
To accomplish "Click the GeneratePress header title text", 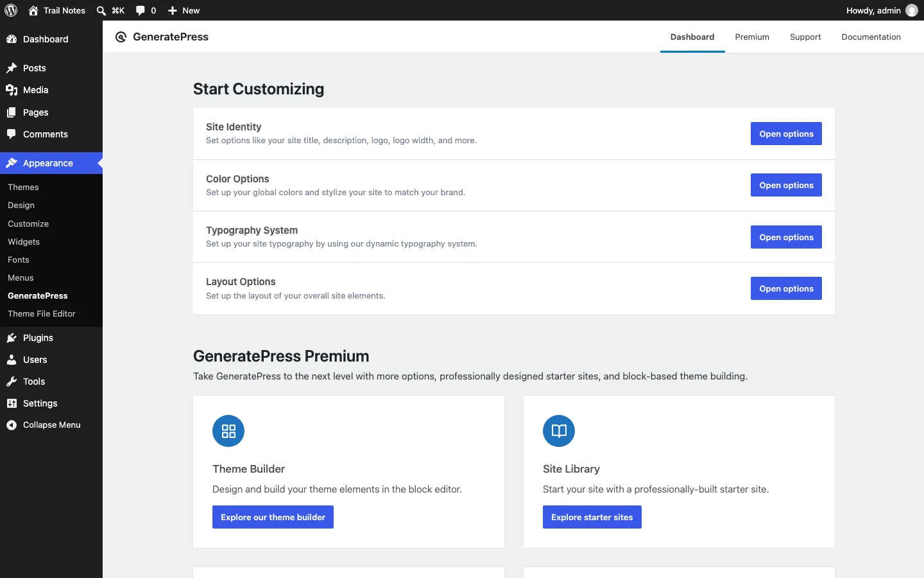I will (x=171, y=37).
